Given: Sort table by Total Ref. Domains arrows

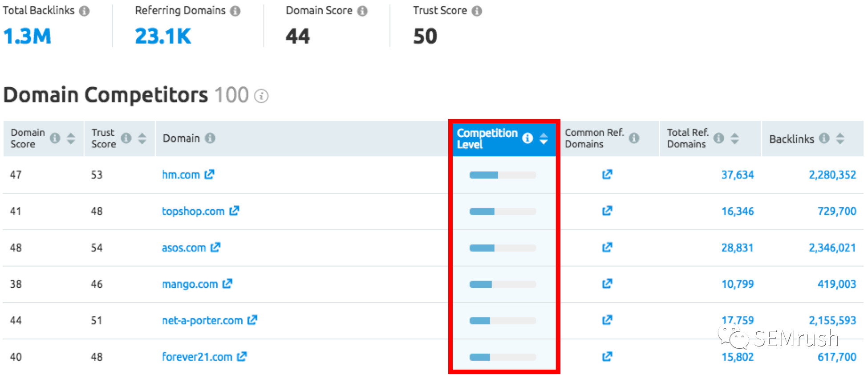Looking at the screenshot, I should click(735, 139).
